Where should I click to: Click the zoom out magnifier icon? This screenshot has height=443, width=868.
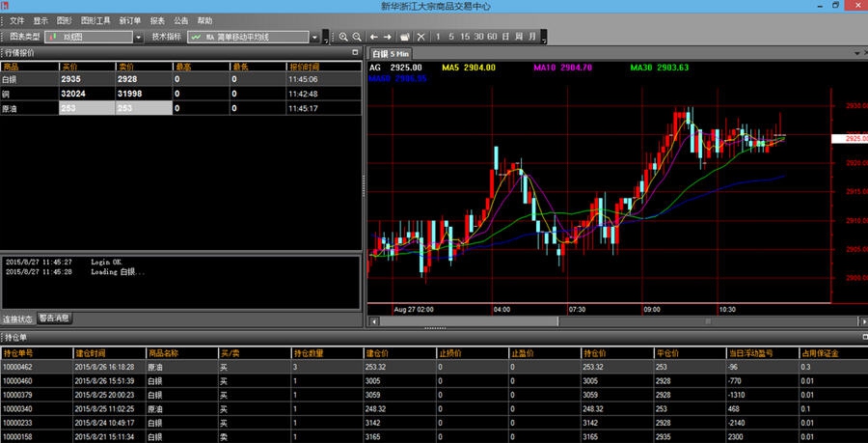click(x=356, y=37)
